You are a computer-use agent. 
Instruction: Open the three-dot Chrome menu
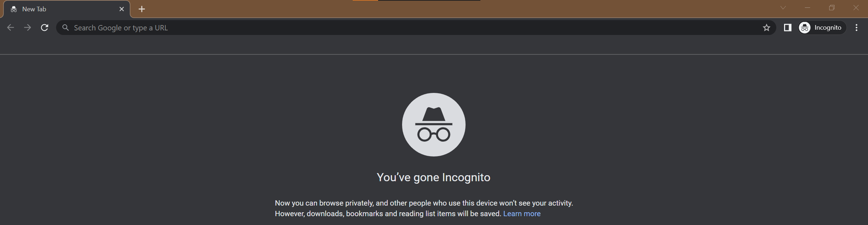pyautogui.click(x=856, y=28)
